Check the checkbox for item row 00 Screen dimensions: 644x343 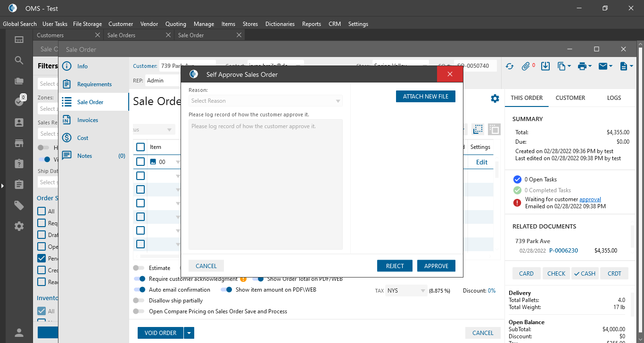pyautogui.click(x=140, y=162)
